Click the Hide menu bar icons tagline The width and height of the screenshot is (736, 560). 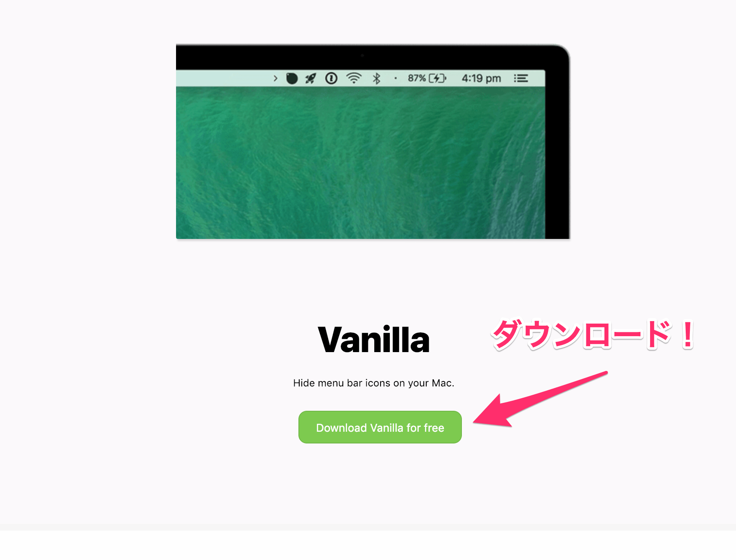point(374,383)
